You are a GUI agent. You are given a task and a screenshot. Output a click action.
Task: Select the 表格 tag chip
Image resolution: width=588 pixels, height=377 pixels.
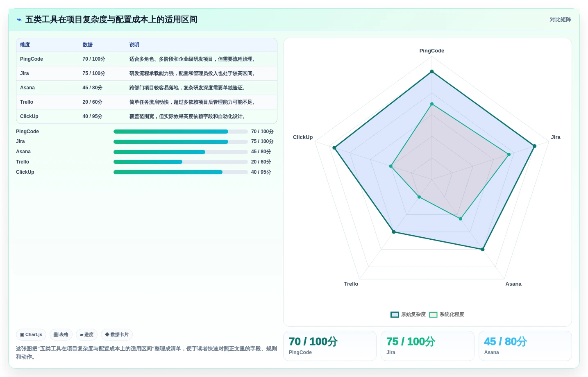pos(61,335)
